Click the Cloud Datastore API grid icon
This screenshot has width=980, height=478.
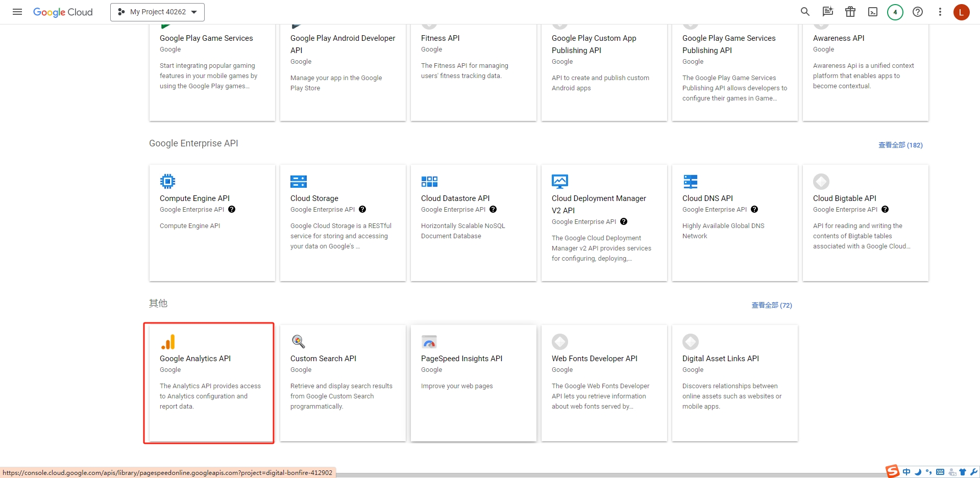(429, 181)
